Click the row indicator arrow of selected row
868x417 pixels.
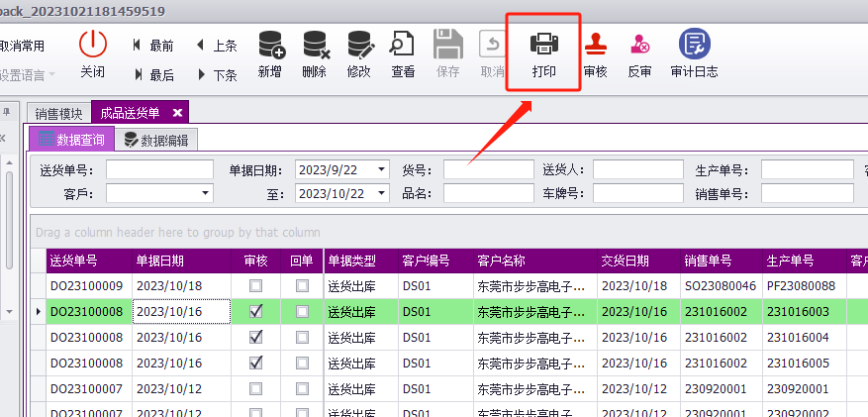coord(39,312)
